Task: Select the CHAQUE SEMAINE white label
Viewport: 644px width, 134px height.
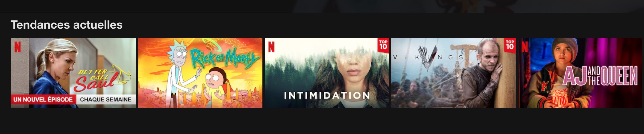Action: click(106, 100)
